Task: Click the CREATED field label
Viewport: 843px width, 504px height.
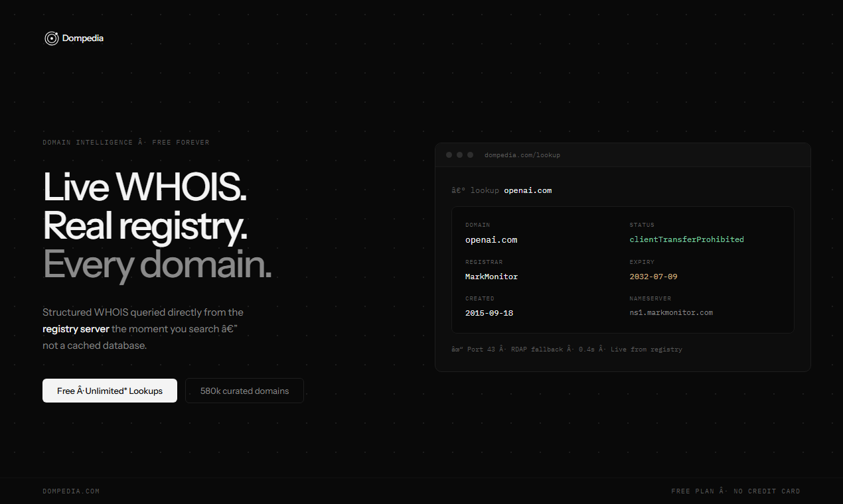Action: (x=480, y=299)
